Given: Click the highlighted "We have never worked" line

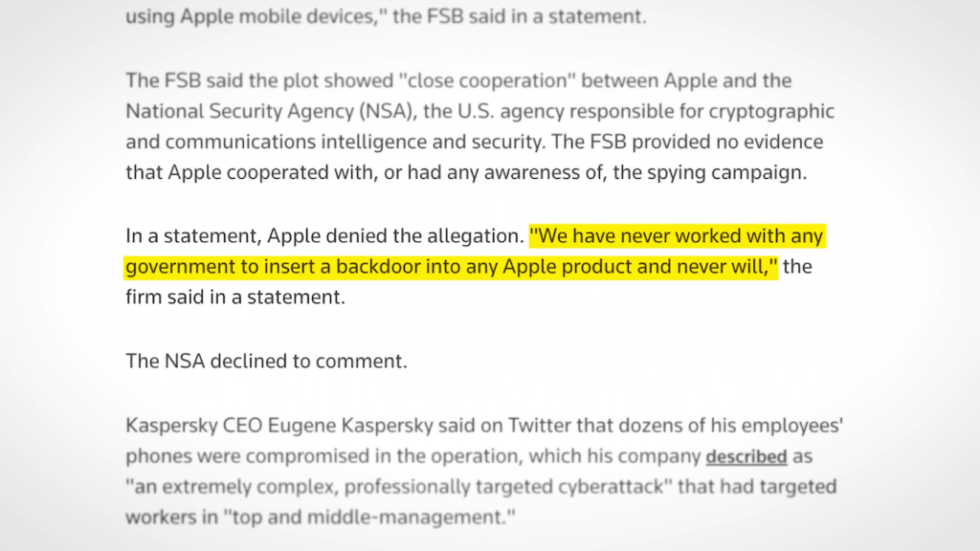Looking at the screenshot, I should [x=676, y=234].
